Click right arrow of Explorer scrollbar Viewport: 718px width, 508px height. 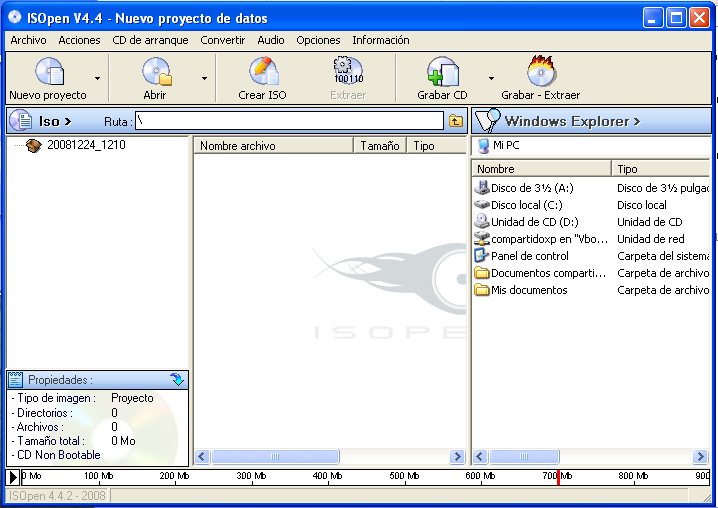click(x=700, y=456)
